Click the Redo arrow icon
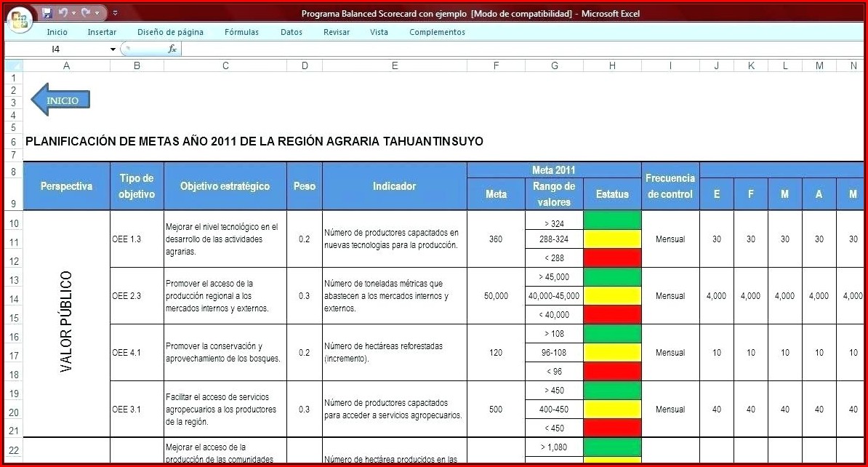868x467 pixels. [x=85, y=13]
